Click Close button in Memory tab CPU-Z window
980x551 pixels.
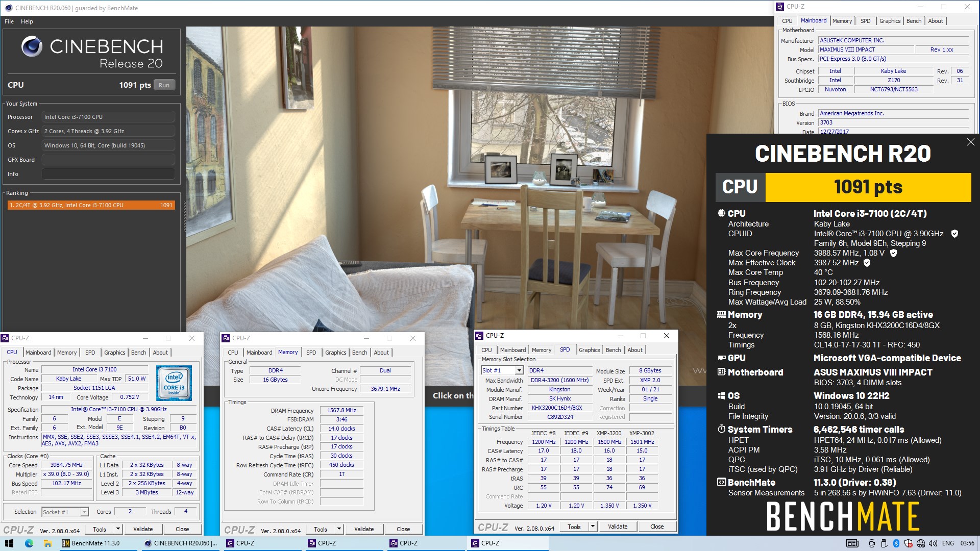403,529
